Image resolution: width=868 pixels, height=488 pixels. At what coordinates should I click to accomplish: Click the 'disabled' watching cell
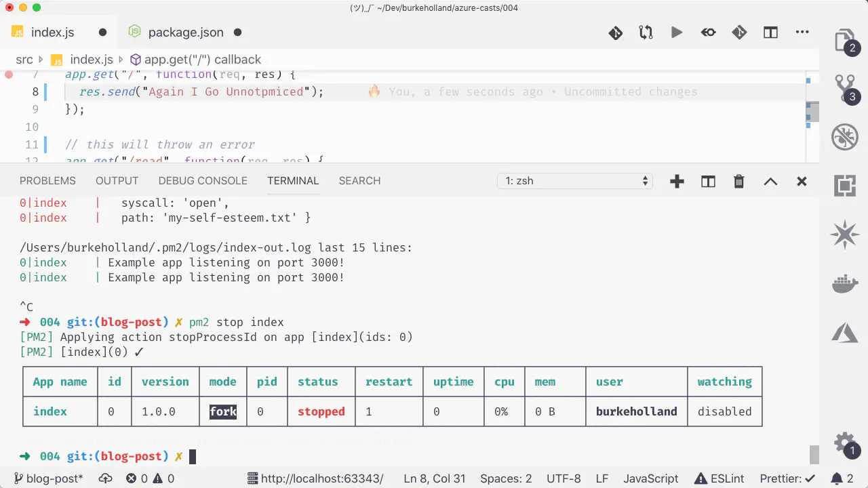click(x=724, y=411)
